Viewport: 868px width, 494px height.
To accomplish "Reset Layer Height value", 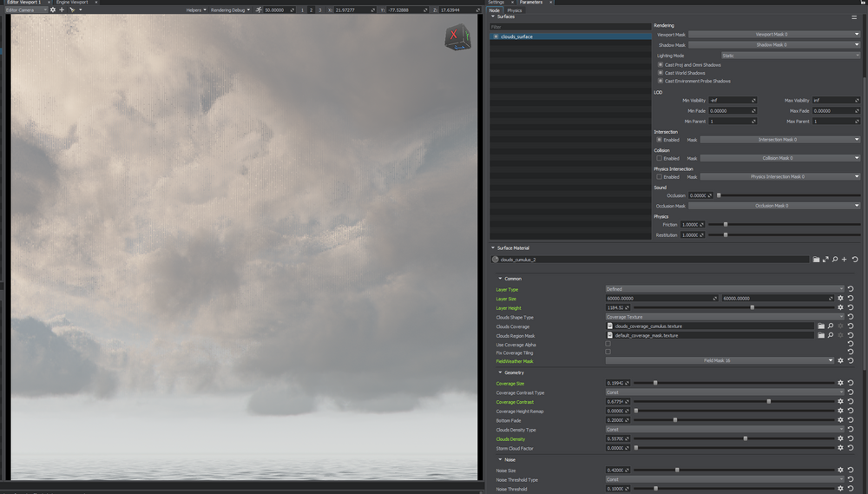I will coord(851,307).
